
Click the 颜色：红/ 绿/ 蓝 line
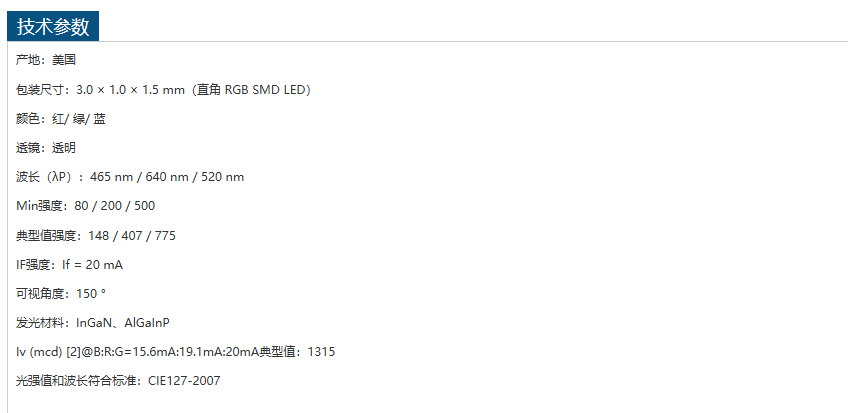(x=61, y=119)
